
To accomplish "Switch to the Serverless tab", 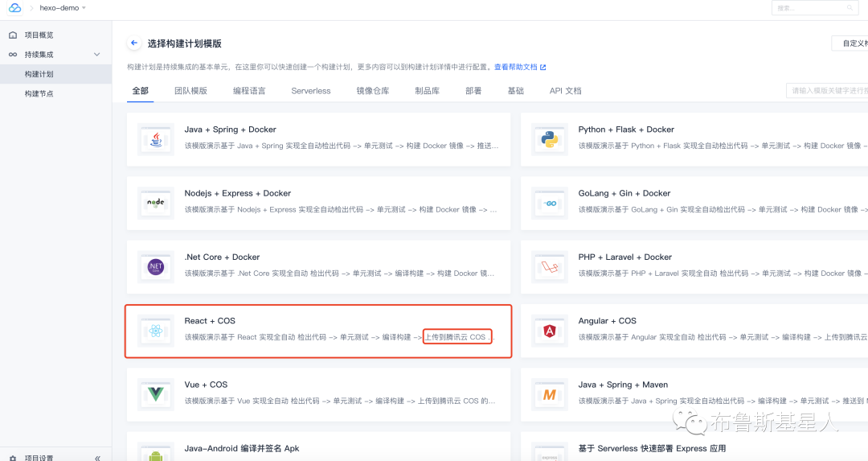I will 310,90.
